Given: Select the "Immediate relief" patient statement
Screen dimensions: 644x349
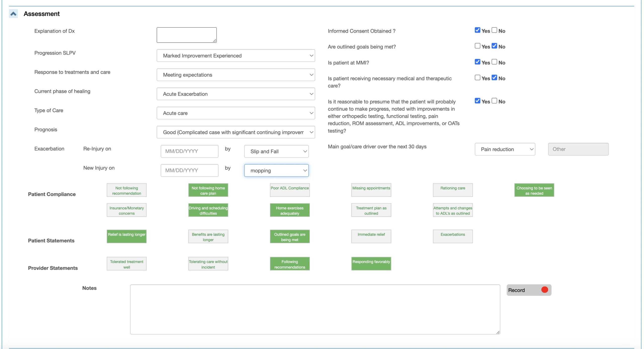Looking at the screenshot, I should pyautogui.click(x=371, y=236).
